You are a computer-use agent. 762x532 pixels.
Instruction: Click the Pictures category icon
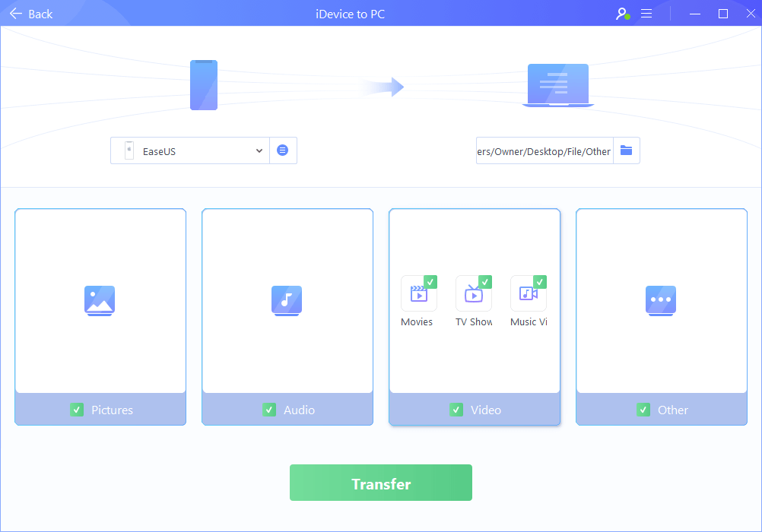click(100, 301)
